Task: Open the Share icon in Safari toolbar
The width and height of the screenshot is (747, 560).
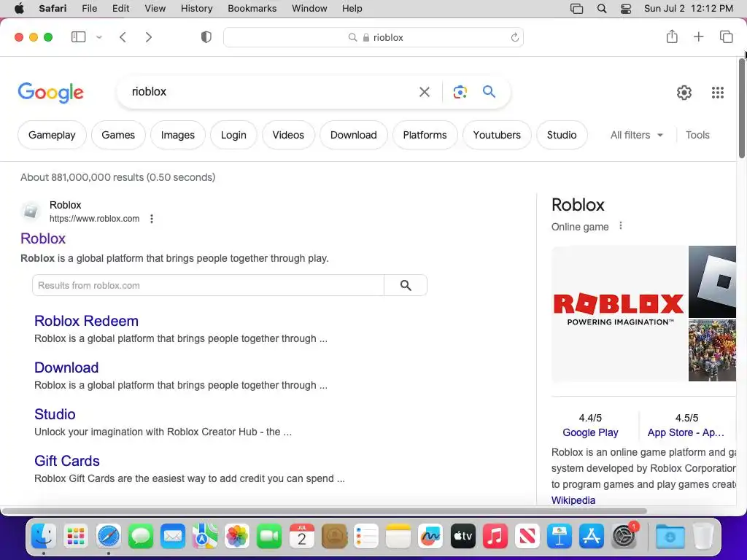Action: click(672, 36)
